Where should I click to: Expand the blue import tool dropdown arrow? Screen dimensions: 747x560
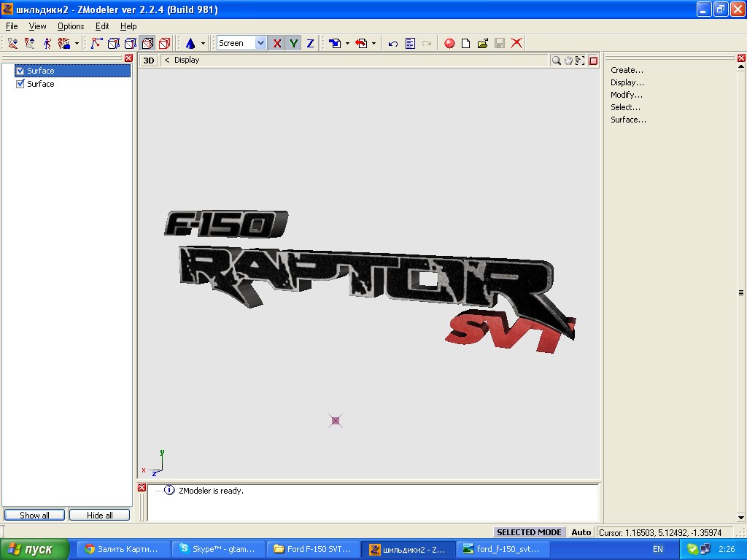pos(347,43)
